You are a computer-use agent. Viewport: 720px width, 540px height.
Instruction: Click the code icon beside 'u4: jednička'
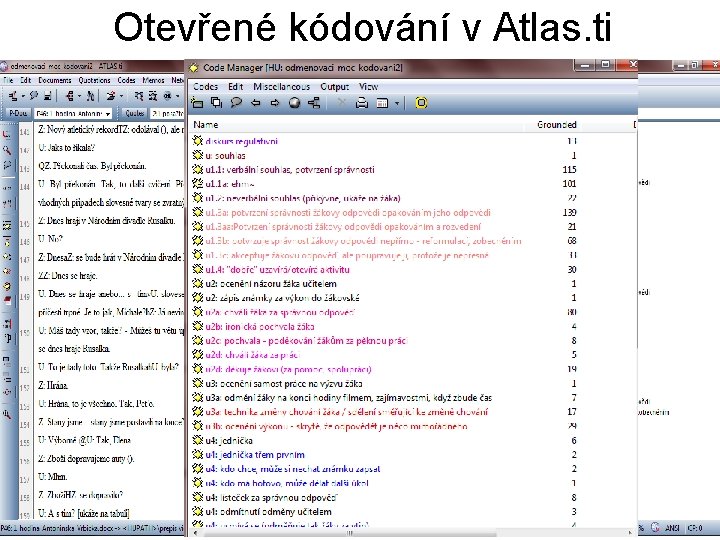[x=197, y=441]
